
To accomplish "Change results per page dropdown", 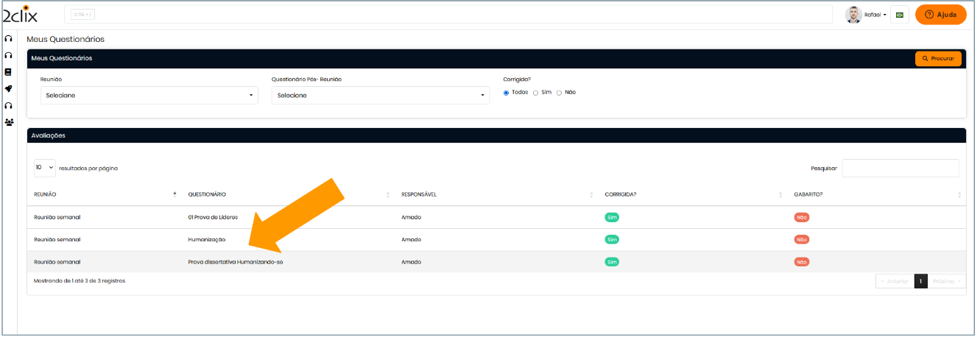I will tap(44, 168).
